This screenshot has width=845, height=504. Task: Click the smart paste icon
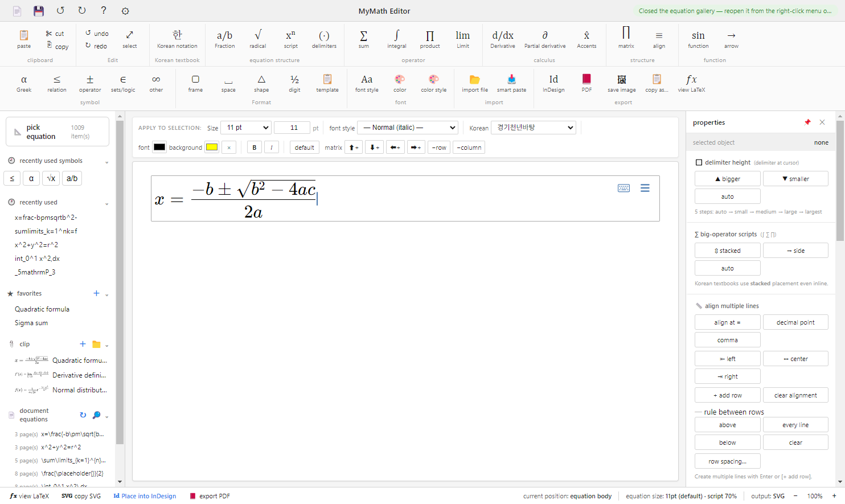tap(511, 83)
